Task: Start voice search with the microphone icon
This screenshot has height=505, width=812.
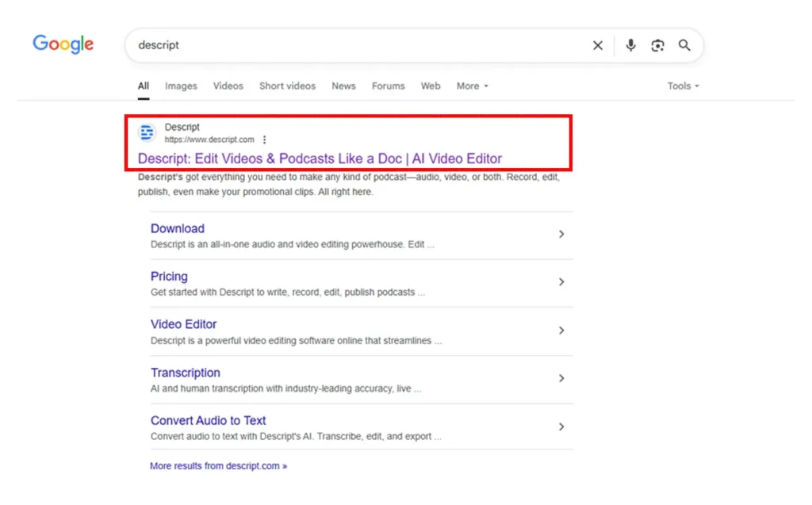Action: tap(630, 45)
